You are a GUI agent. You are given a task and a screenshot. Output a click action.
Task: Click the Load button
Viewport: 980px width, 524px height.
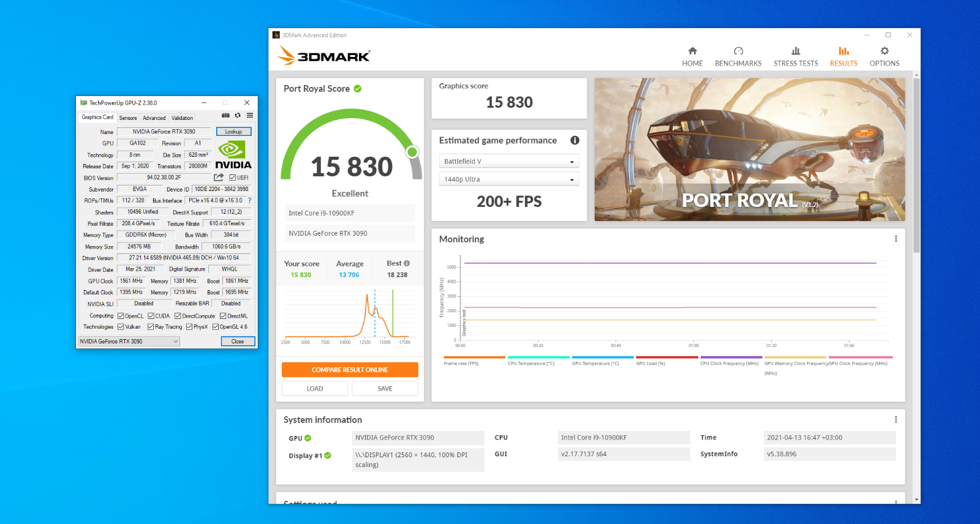(315, 389)
